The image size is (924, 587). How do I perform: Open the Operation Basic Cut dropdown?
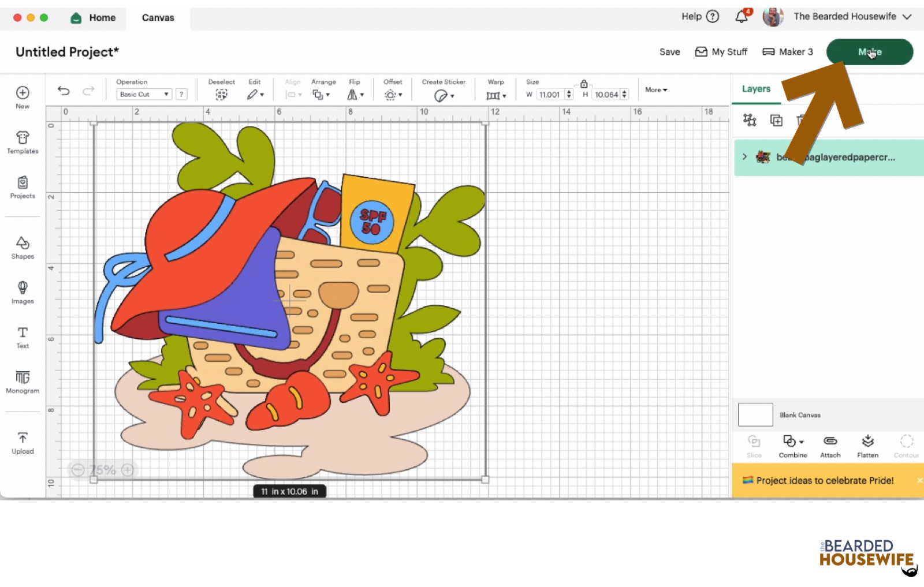[x=144, y=94]
